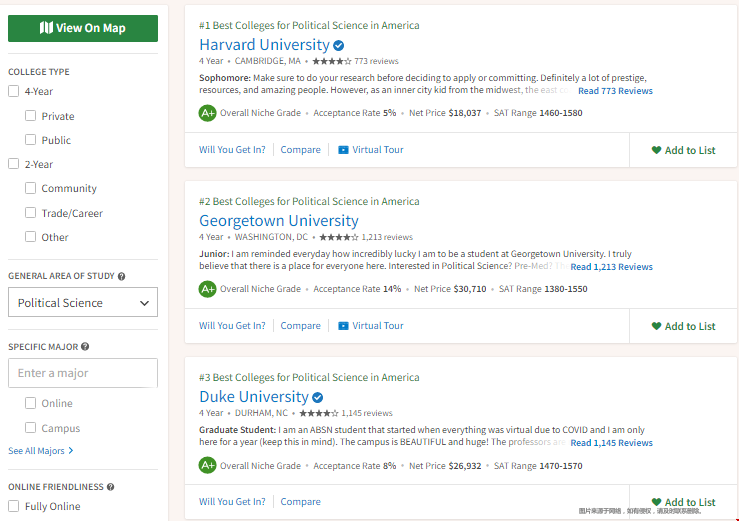Click Harvard's A+ Overall Niche Grade badge
Image resolution: width=739 pixels, height=521 pixels.
click(x=207, y=113)
